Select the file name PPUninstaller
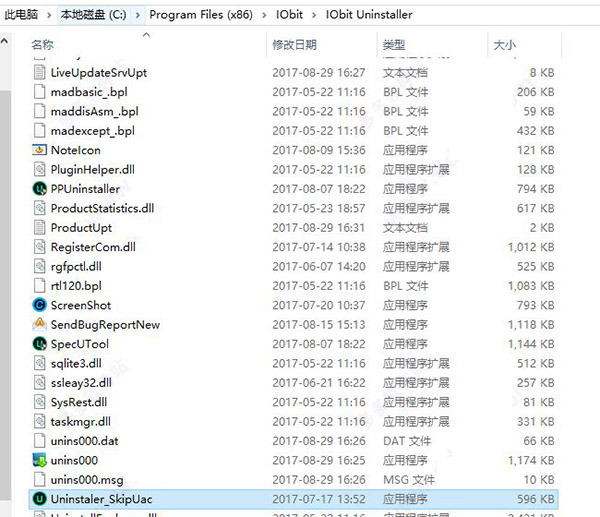600x517 pixels. click(x=85, y=189)
